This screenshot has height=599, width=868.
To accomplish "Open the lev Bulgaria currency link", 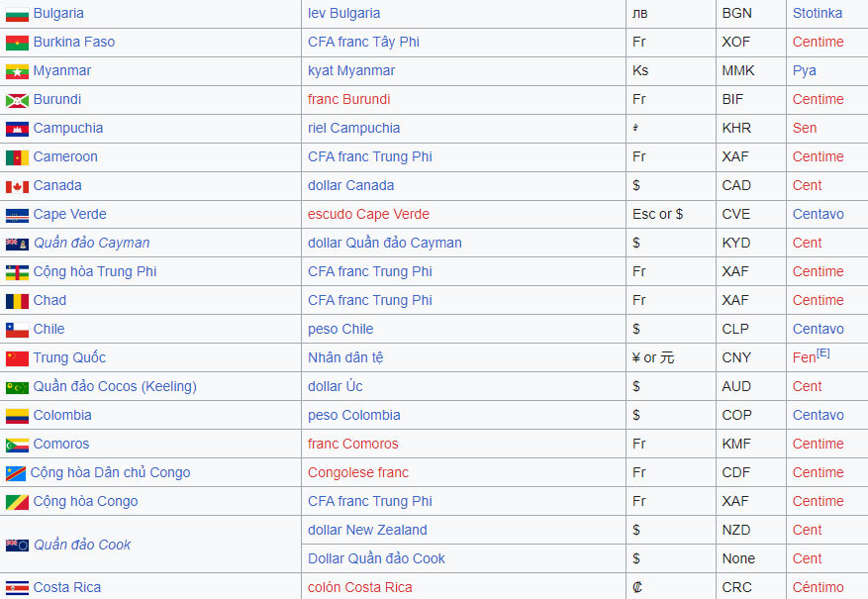I will coord(343,14).
